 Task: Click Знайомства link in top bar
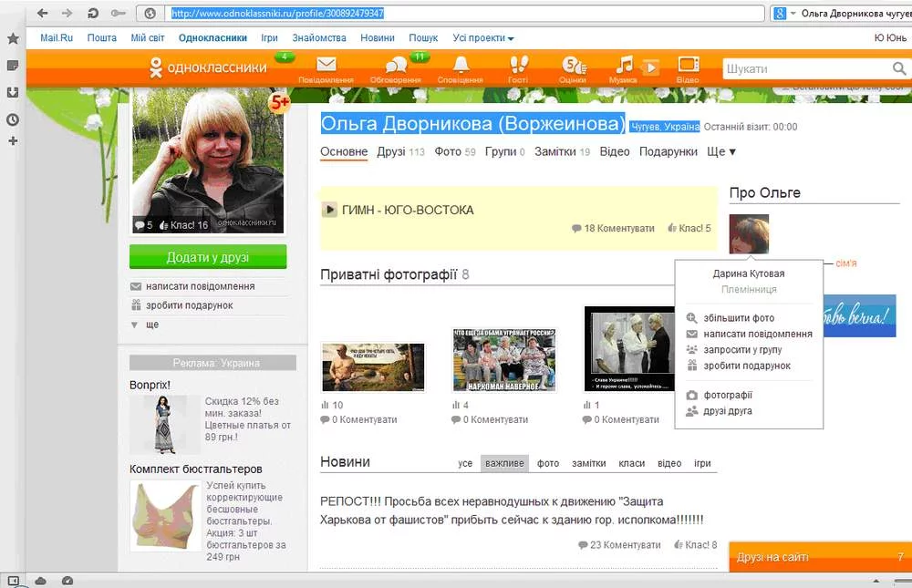tap(318, 37)
